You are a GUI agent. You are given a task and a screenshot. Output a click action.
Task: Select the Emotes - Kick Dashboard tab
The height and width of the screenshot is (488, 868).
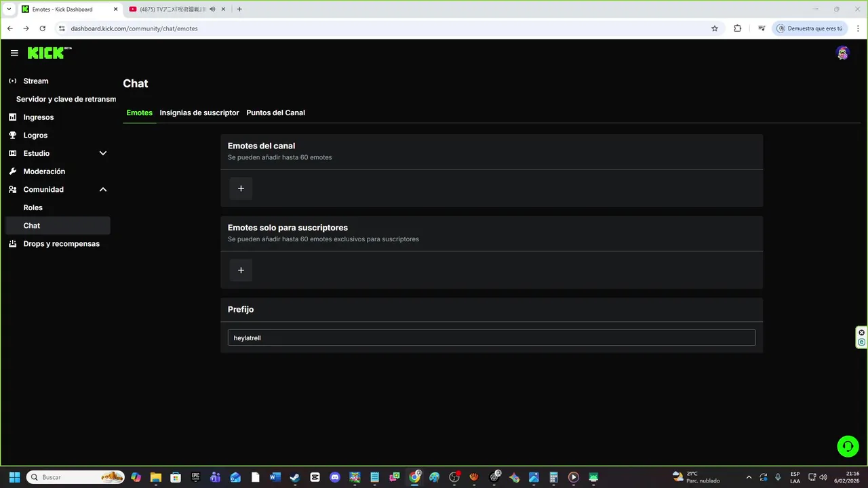(x=62, y=9)
